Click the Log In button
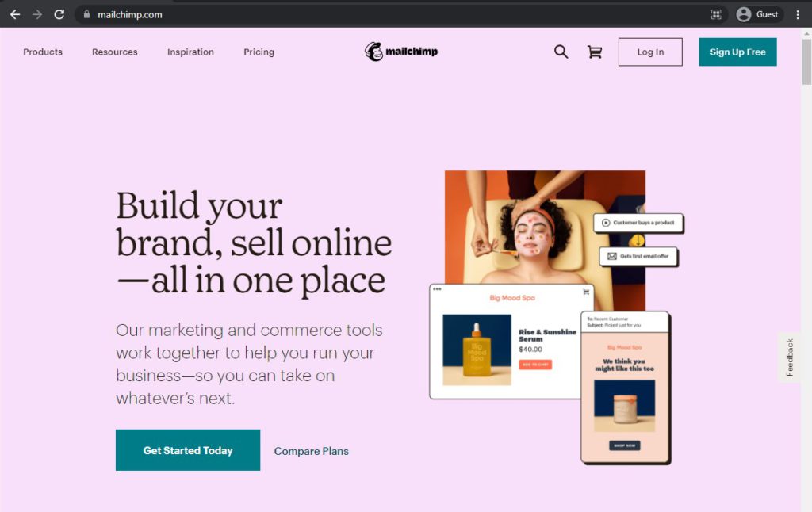 (x=650, y=52)
